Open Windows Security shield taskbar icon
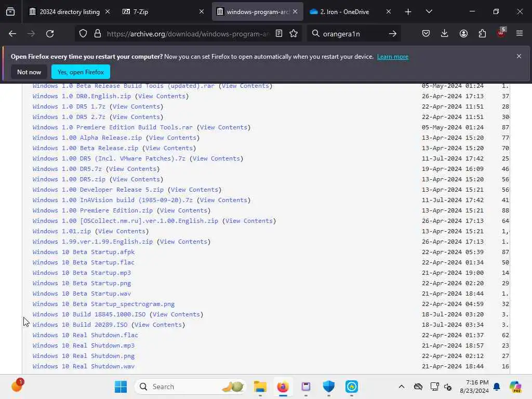The image size is (532, 399). coord(328,387)
